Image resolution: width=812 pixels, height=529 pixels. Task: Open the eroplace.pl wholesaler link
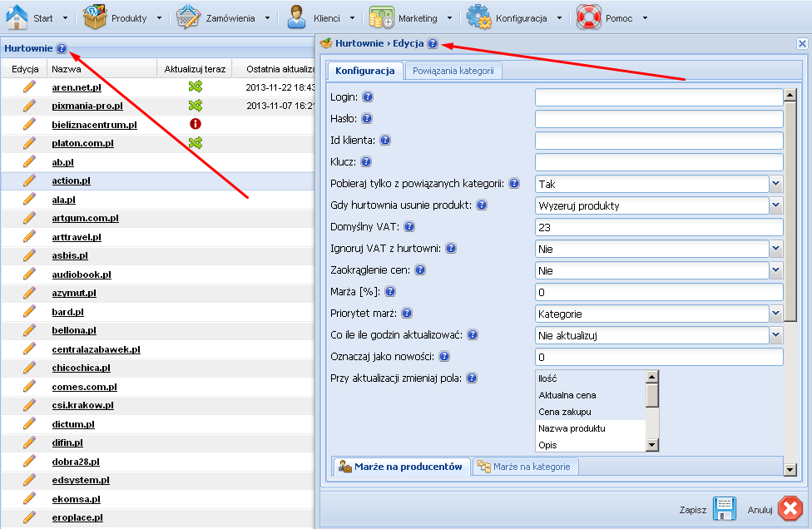click(77, 517)
